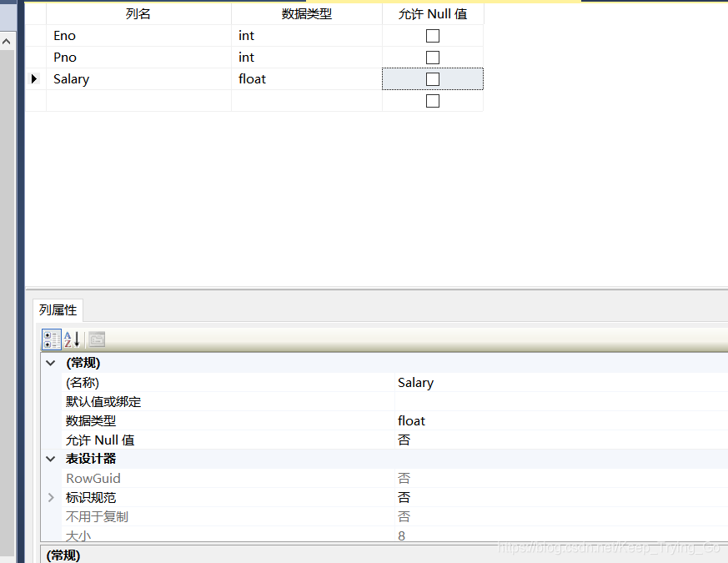The height and width of the screenshot is (563, 728).
Task: Switch to the Categorized view icon
Action: coord(52,339)
